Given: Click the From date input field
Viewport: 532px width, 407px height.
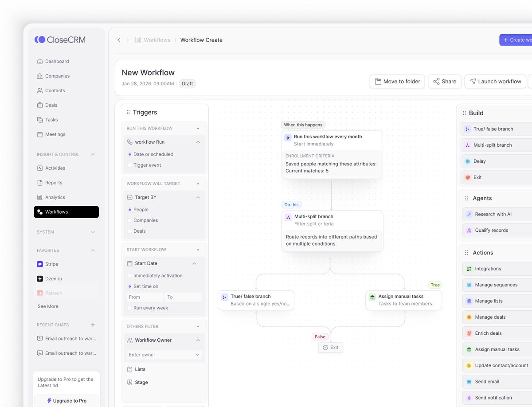Looking at the screenshot, I should pos(144,297).
